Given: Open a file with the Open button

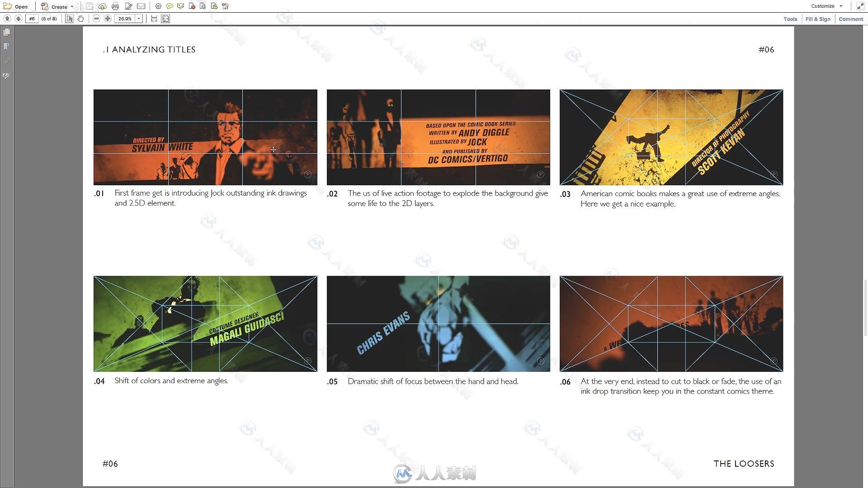Looking at the screenshot, I should click(15, 6).
